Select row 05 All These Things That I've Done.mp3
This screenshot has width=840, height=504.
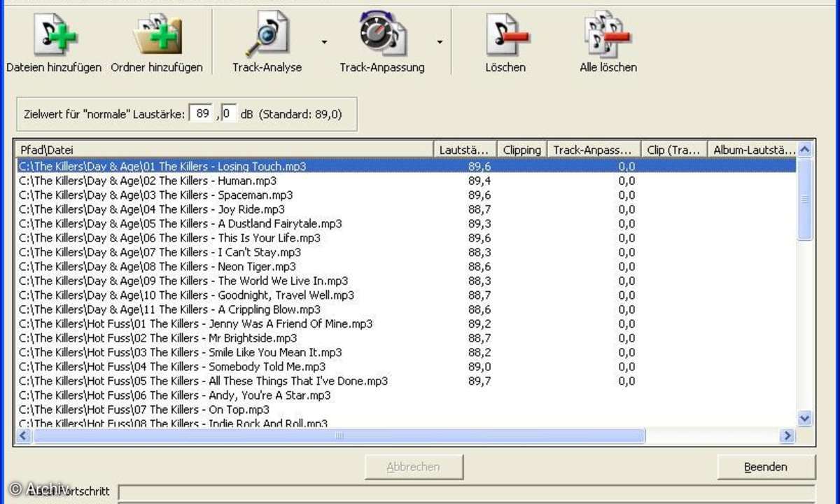pos(405,381)
